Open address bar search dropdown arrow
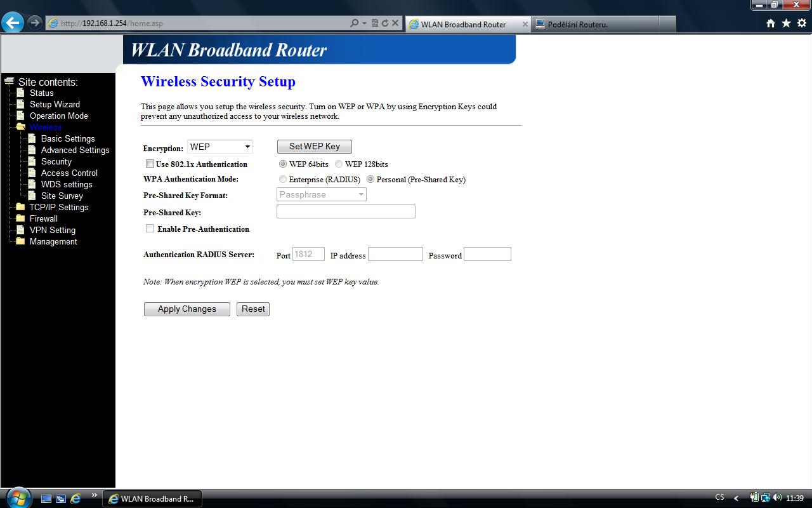812x508 pixels. click(364, 23)
